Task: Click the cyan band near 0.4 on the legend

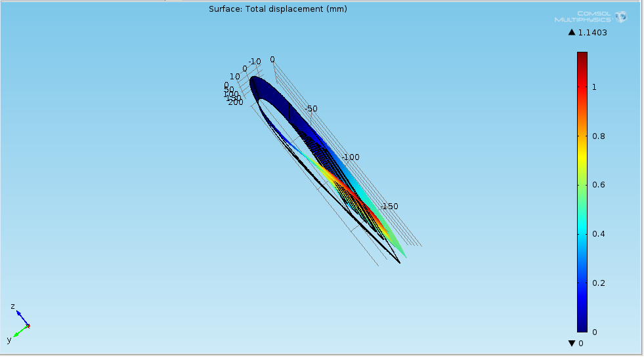Action: coord(582,234)
